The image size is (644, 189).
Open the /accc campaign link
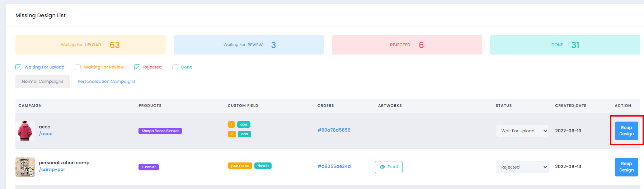coord(46,134)
